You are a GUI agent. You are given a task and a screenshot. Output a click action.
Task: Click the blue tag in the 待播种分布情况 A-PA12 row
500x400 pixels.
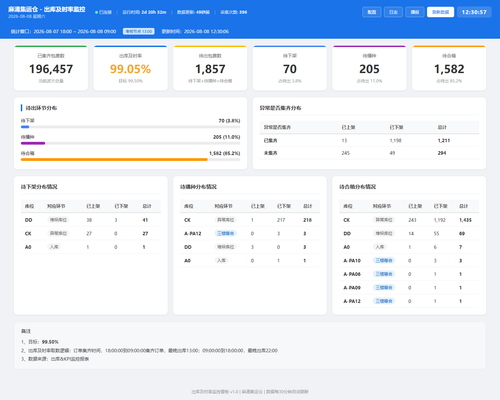click(x=226, y=233)
